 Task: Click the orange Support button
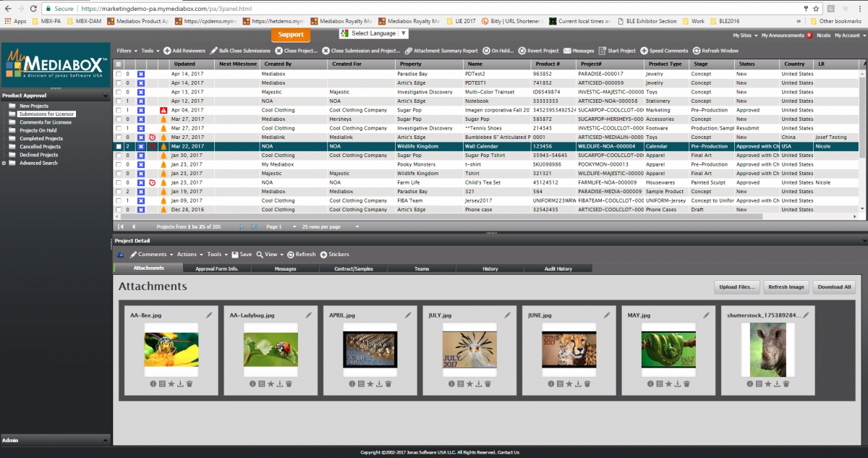[291, 34]
